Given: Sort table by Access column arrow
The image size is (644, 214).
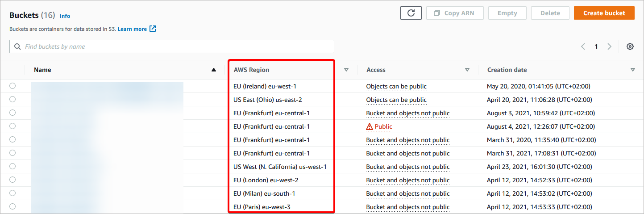Looking at the screenshot, I should click(x=467, y=70).
